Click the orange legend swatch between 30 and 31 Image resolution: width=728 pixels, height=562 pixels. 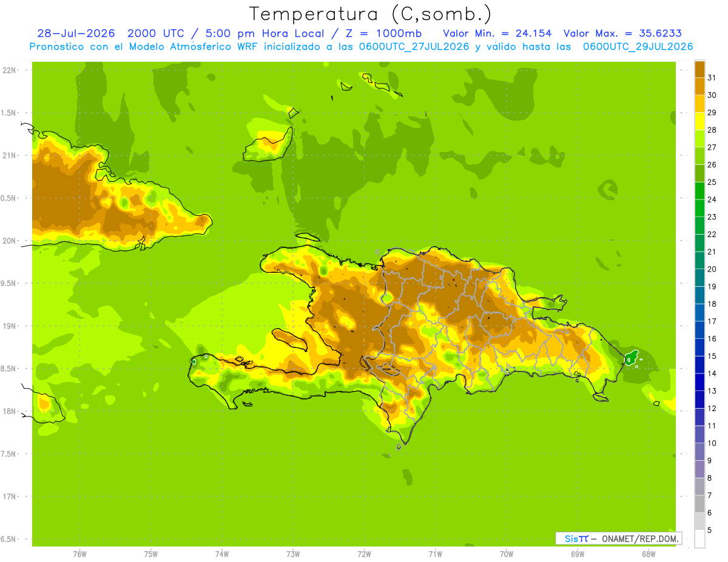[699, 87]
